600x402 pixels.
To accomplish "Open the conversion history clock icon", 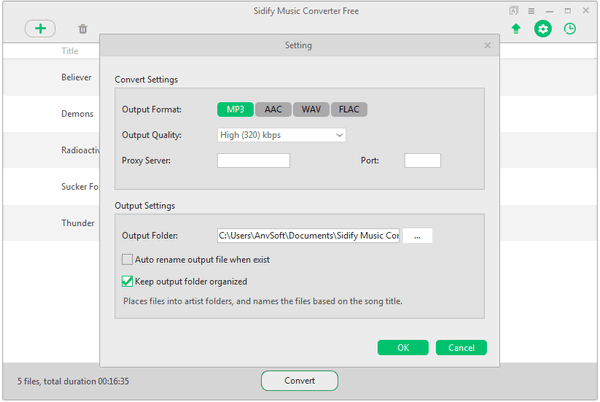I will click(x=570, y=29).
